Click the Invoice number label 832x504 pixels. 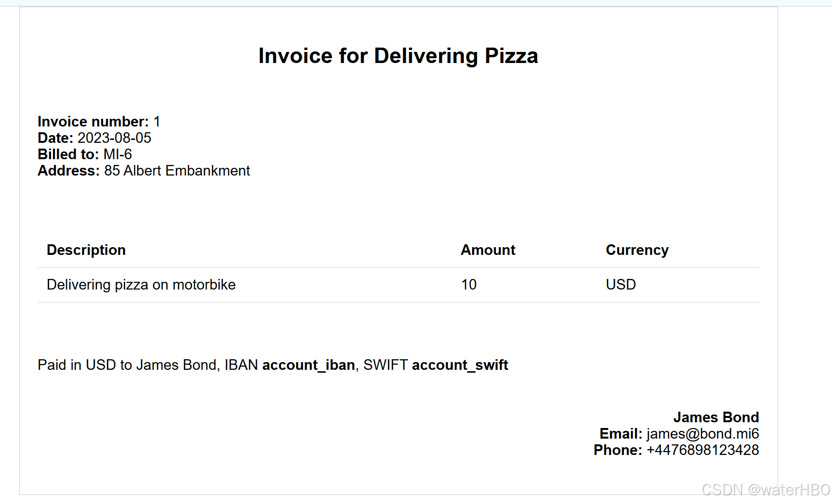(x=93, y=122)
